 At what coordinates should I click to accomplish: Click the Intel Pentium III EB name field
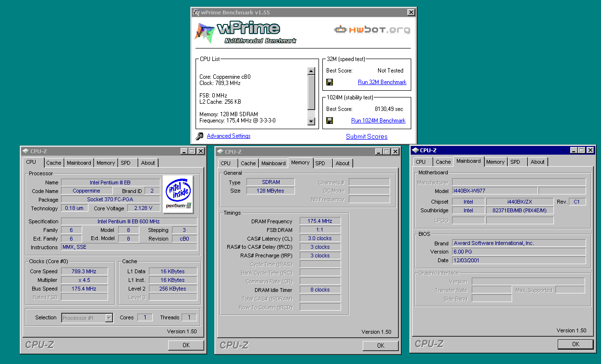(110, 182)
